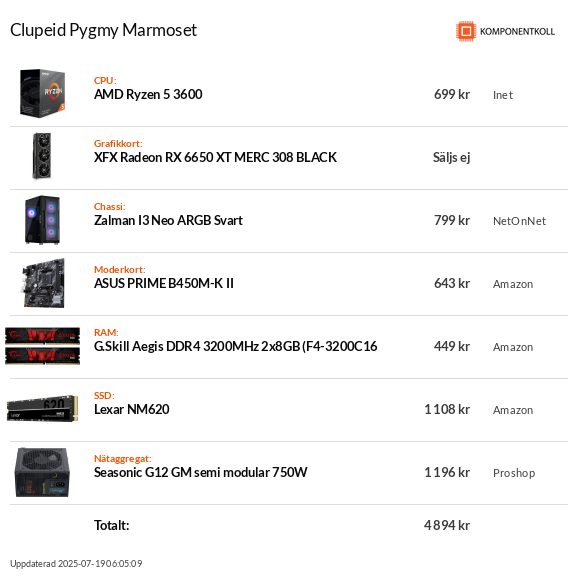Open the AMD Ryzen 5 3600 box image
The image size is (577, 577).
42,93
